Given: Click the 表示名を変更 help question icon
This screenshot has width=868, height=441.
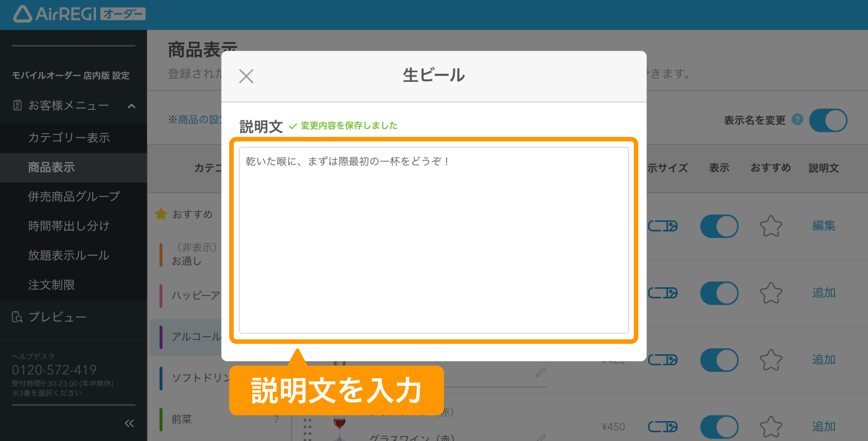Looking at the screenshot, I should pyautogui.click(x=797, y=120).
